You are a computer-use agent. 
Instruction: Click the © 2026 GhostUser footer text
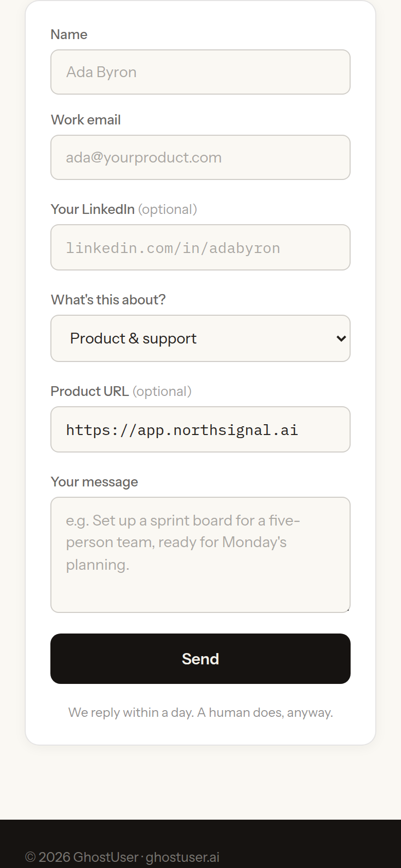tap(82, 857)
